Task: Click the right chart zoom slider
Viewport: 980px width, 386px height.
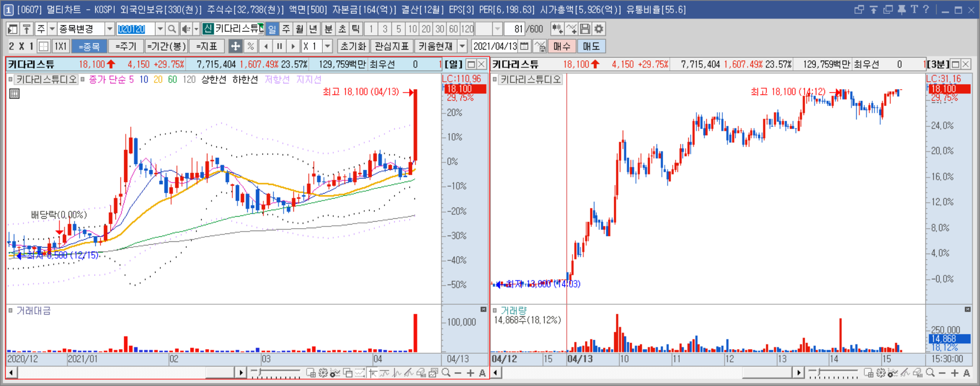Action: coord(832,373)
